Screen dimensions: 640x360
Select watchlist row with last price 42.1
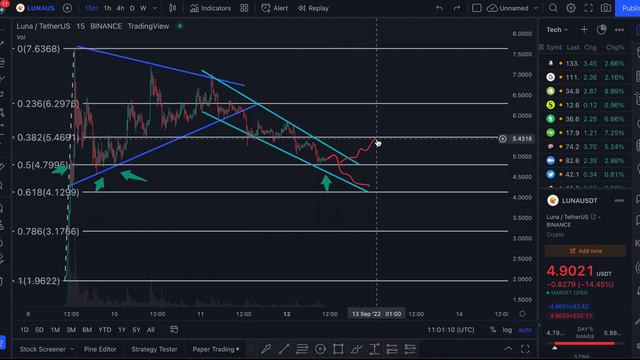click(585, 175)
